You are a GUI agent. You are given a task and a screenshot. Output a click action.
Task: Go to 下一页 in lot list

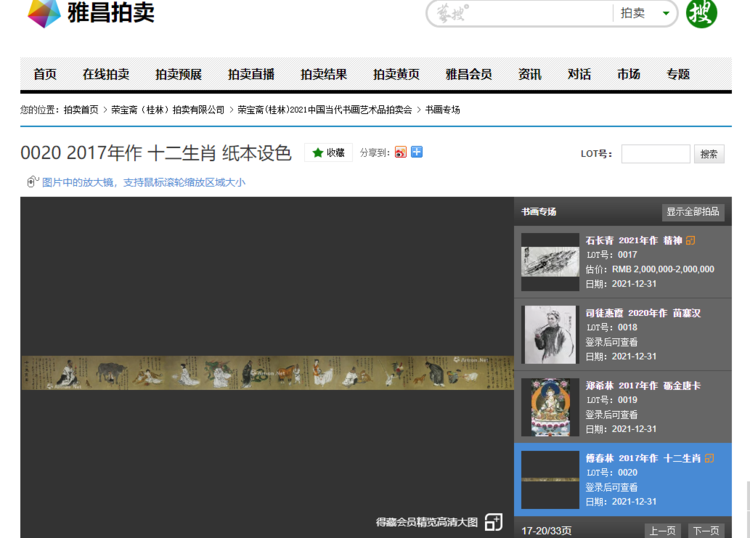coord(706,530)
